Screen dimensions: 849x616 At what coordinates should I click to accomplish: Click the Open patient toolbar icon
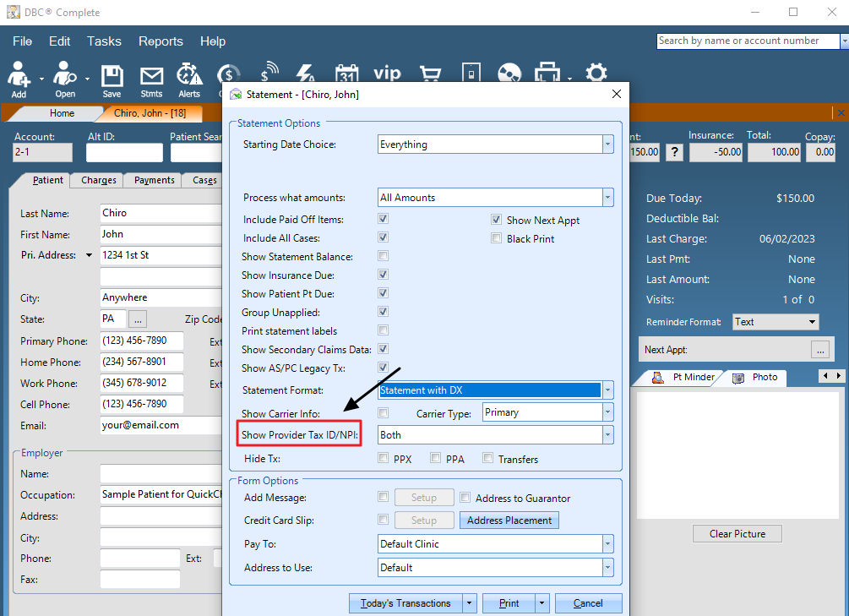[65, 76]
